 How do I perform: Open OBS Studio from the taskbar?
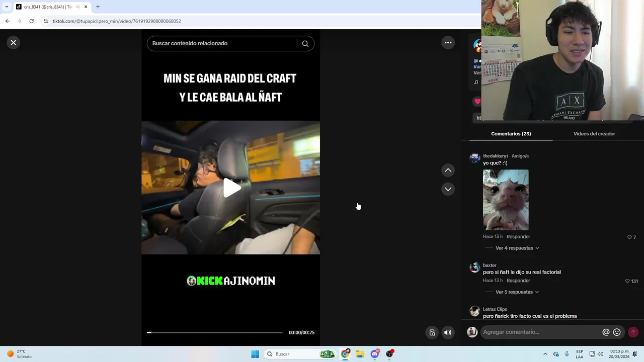click(x=389, y=354)
